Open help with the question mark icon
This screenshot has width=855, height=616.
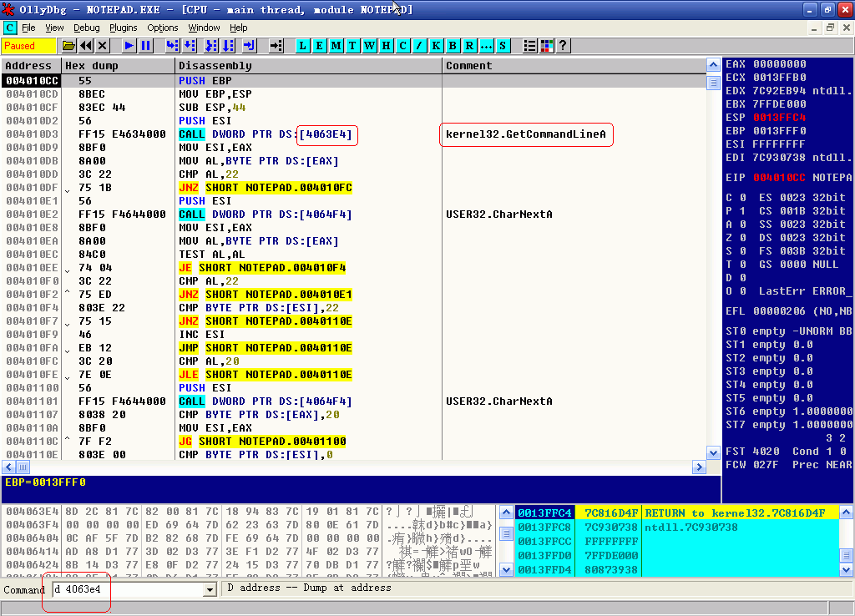click(x=564, y=46)
